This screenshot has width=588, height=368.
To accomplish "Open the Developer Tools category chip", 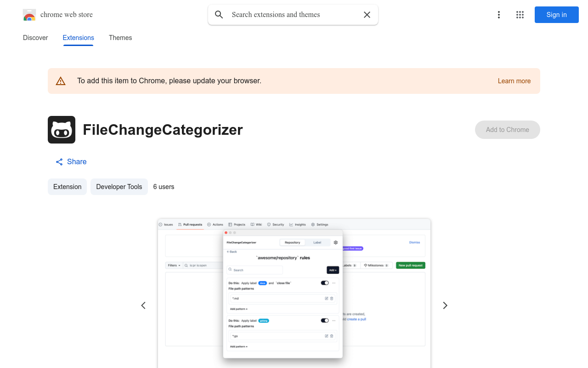I will 119,187.
